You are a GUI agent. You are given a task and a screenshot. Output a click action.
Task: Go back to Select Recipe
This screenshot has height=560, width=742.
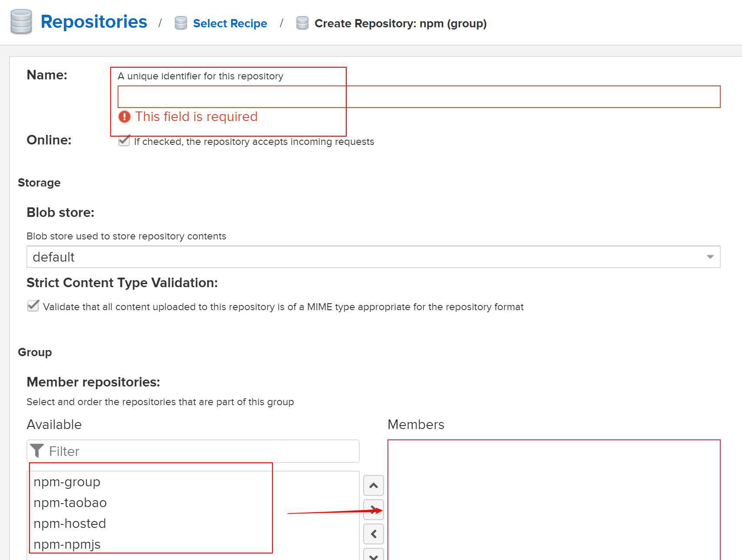coord(230,23)
